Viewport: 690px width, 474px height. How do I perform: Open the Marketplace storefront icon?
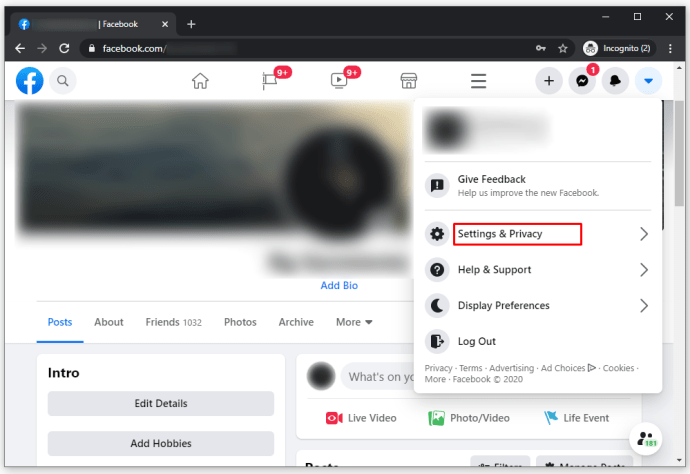[408, 81]
